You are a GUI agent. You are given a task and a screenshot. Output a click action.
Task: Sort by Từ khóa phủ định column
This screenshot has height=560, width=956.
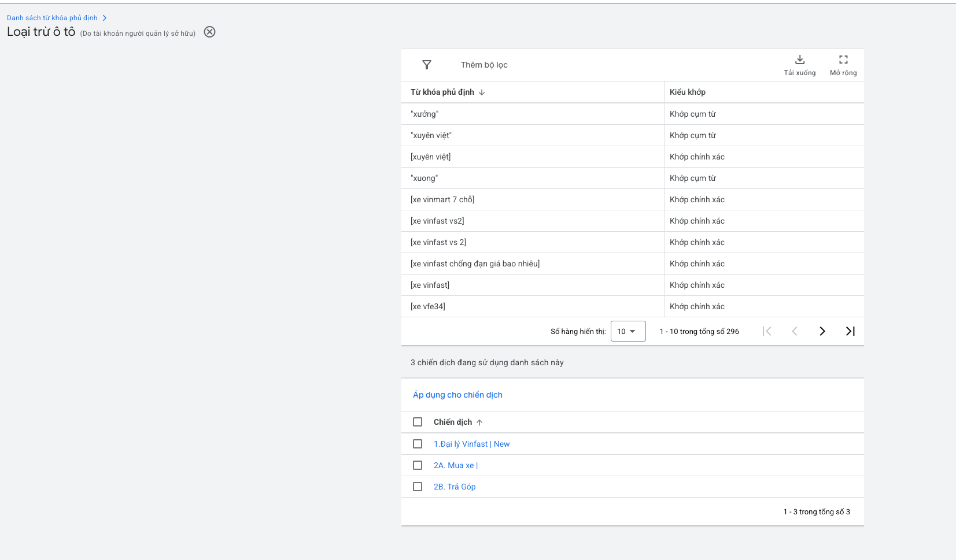coord(448,92)
